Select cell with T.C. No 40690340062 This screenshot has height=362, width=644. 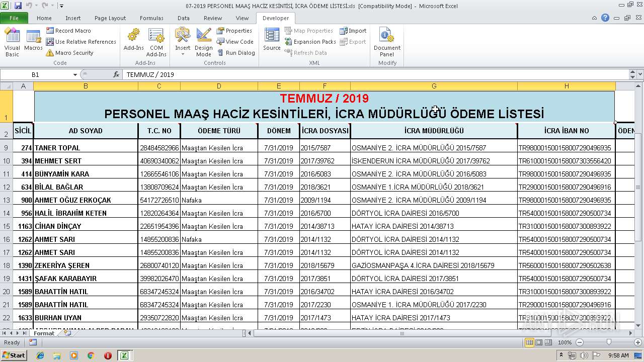[x=159, y=161]
